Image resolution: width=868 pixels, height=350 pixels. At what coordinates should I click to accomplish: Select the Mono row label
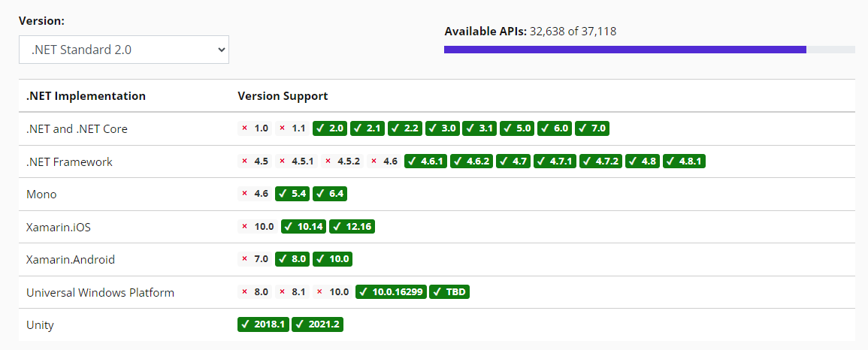pos(41,195)
